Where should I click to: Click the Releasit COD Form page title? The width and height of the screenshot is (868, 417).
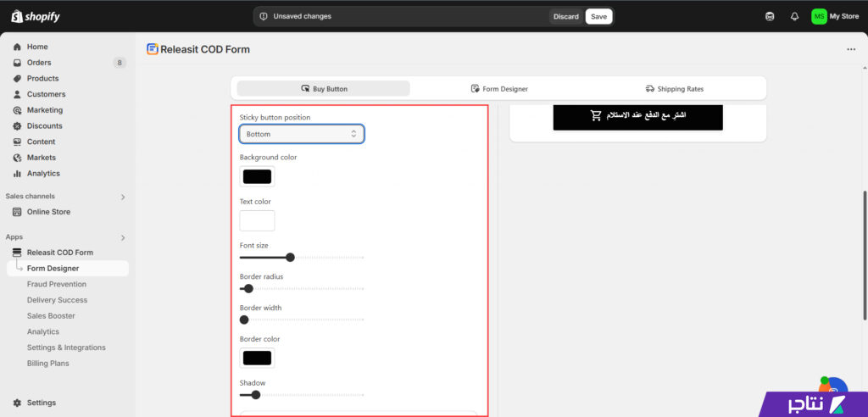[x=205, y=49]
